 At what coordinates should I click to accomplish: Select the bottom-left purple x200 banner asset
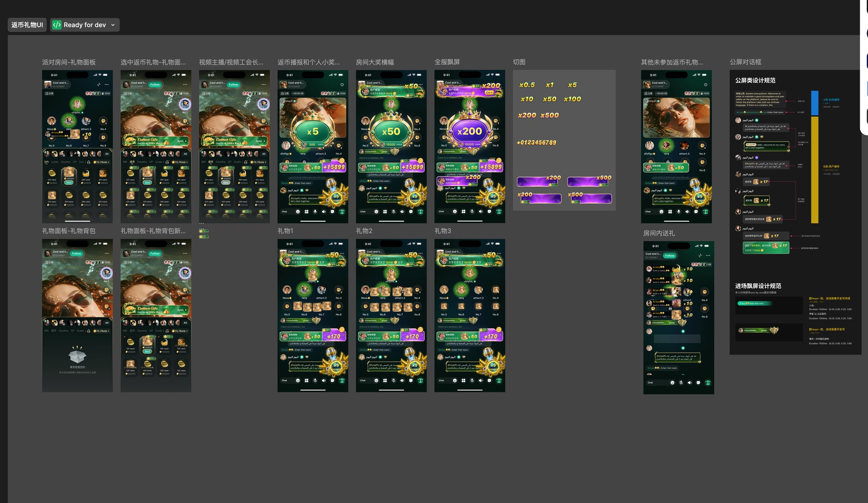[x=539, y=198]
